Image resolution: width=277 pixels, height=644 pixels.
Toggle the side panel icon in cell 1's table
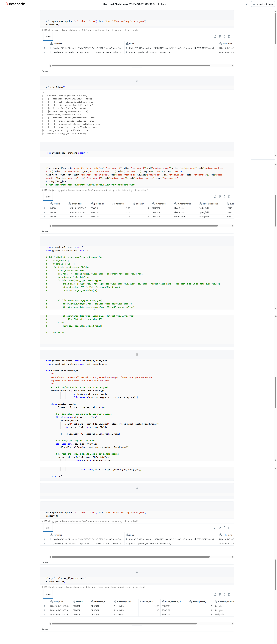coord(229,36)
